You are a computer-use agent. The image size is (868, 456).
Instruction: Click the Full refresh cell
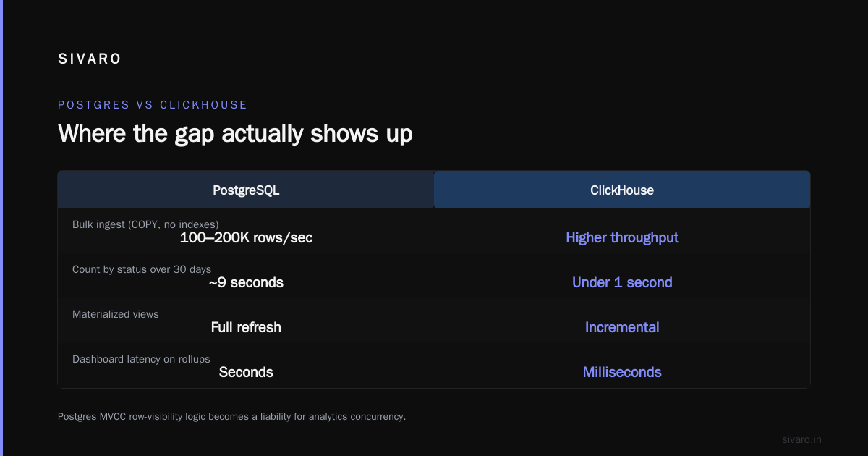246,327
